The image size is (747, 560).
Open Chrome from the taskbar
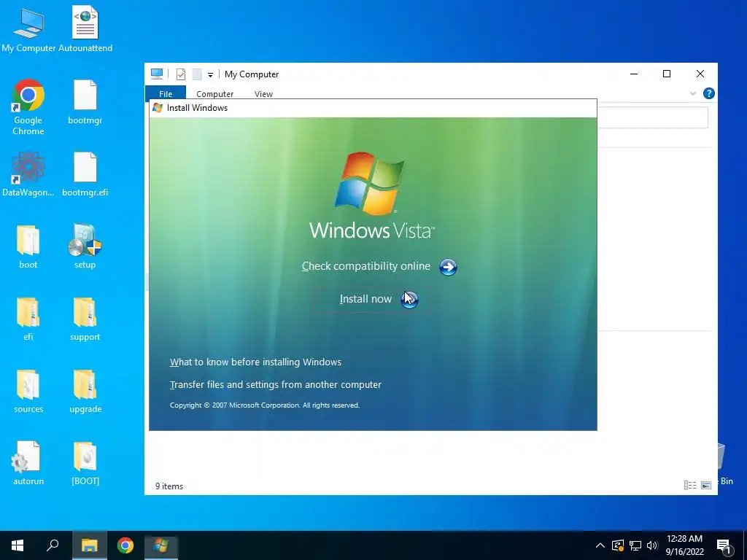tap(125, 545)
